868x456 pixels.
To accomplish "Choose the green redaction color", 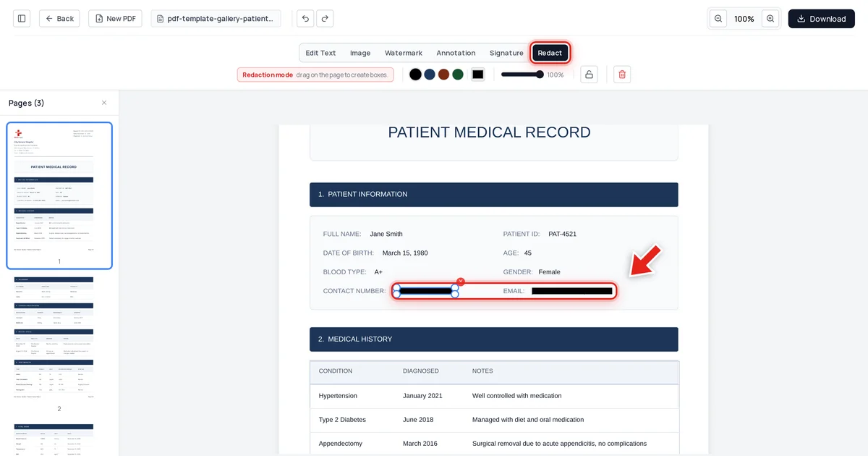I will (458, 75).
